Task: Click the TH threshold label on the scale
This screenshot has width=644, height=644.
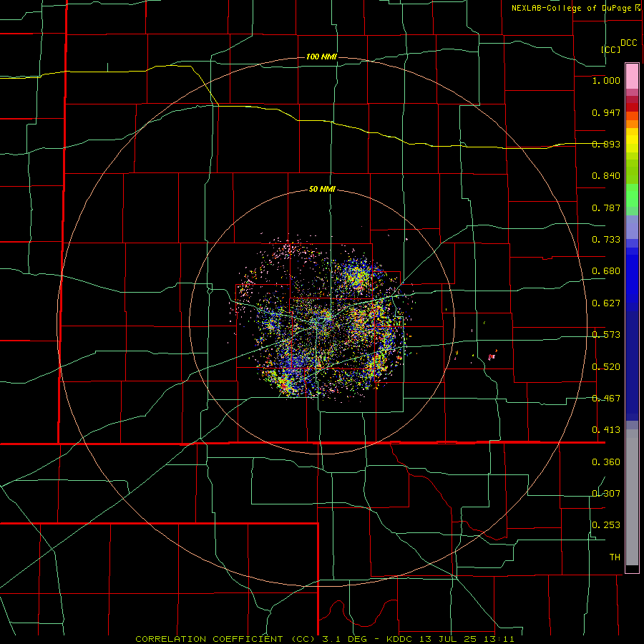Action: [615, 557]
